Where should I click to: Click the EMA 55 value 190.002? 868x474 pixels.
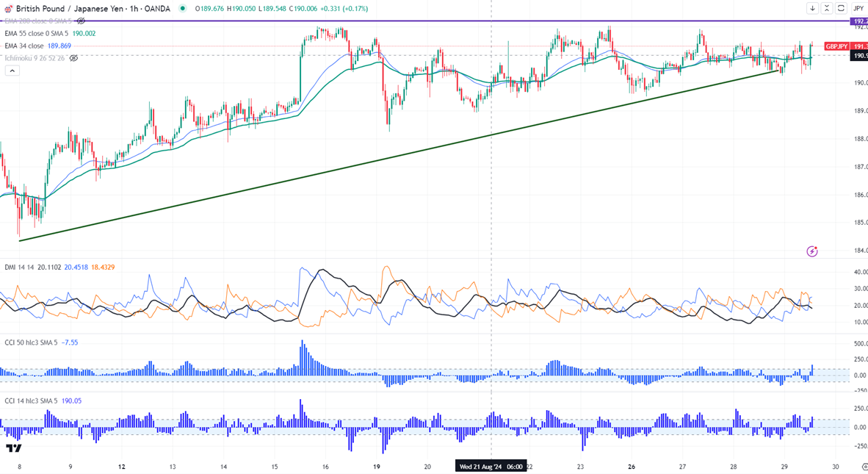(84, 33)
